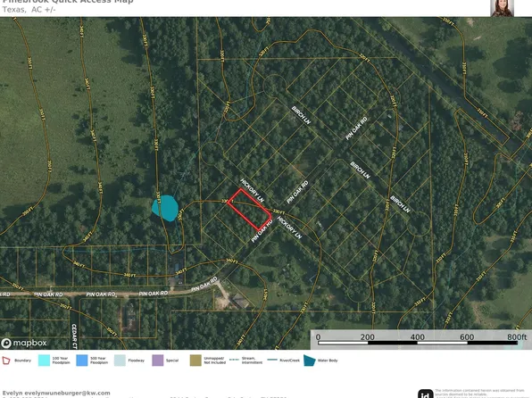The height and width of the screenshot is (398, 532).
Task: Click the red Boundary legend icon
Action: 5,361
